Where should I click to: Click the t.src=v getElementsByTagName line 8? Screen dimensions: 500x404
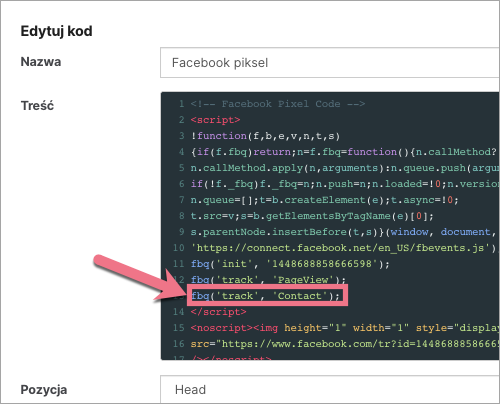click(x=312, y=216)
